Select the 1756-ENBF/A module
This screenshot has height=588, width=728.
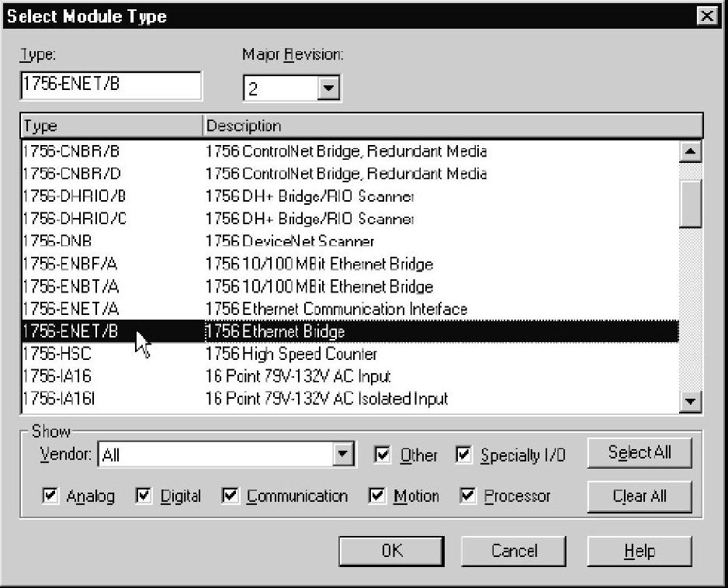pyautogui.click(x=350, y=264)
